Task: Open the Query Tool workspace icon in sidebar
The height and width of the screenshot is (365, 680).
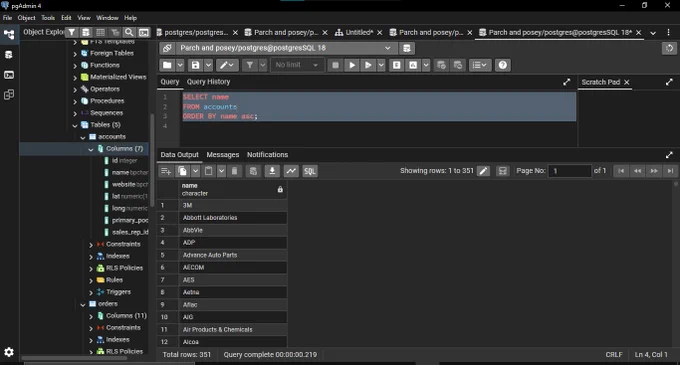Action: [9, 55]
